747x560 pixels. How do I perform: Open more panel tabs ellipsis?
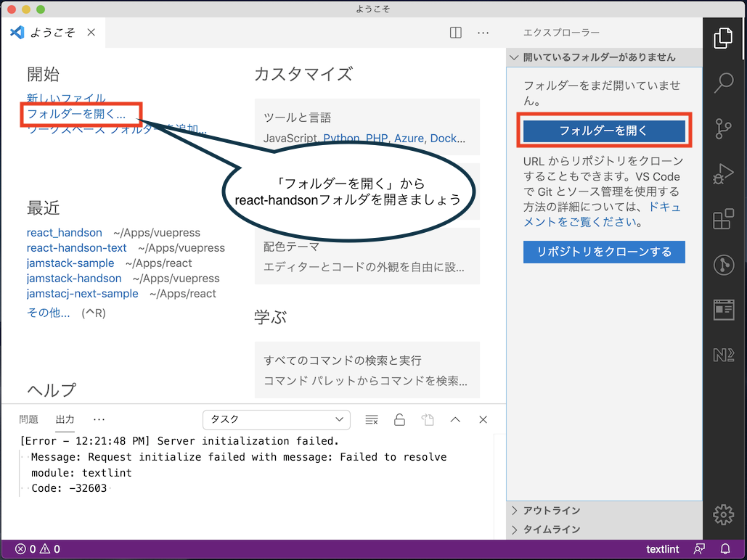(x=99, y=419)
